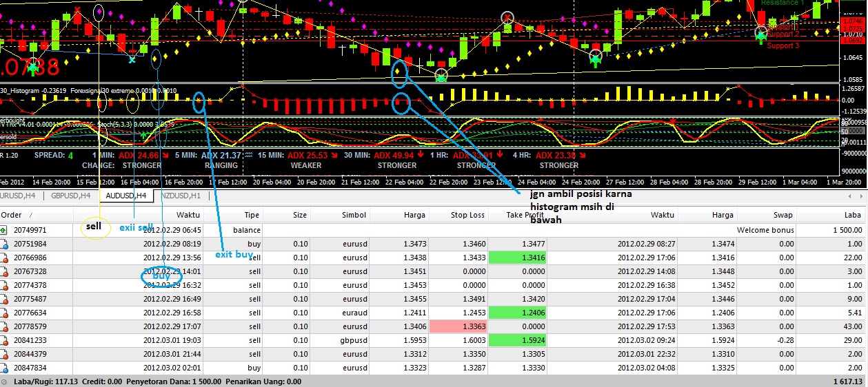Click the Welcome bonus comment cell

tap(765, 230)
